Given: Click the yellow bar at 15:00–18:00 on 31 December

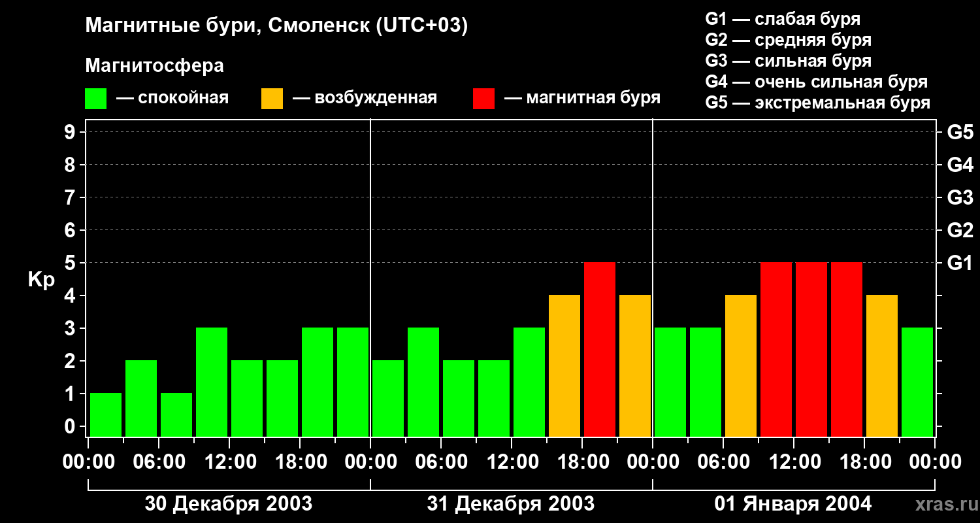Looking at the screenshot, I should pyautogui.click(x=564, y=365).
